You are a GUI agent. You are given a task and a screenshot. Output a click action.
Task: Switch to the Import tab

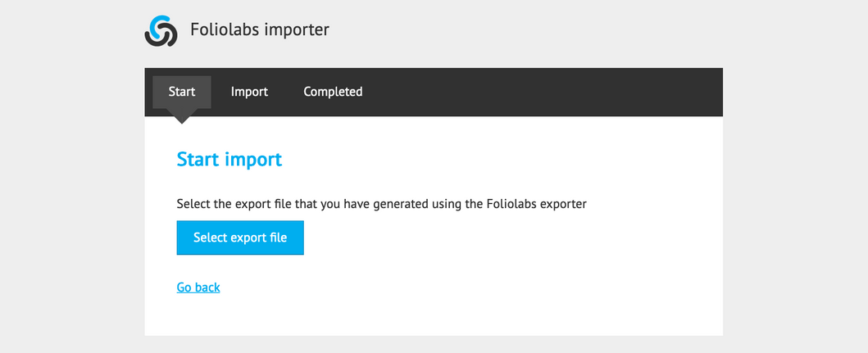[249, 92]
